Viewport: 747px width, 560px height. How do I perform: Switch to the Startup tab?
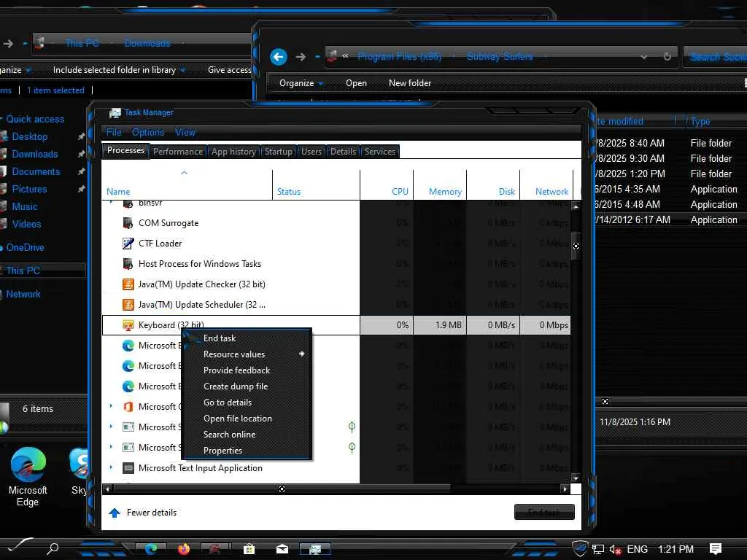(x=278, y=152)
